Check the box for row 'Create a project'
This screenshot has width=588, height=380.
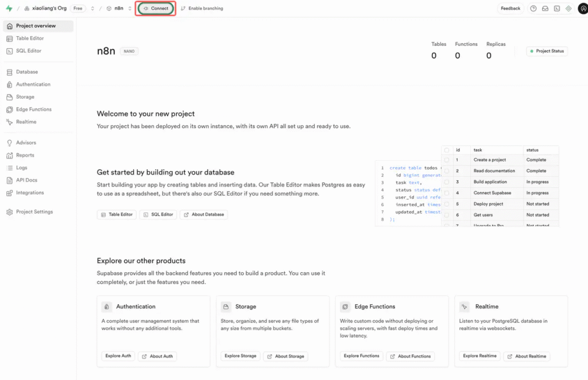click(x=447, y=160)
